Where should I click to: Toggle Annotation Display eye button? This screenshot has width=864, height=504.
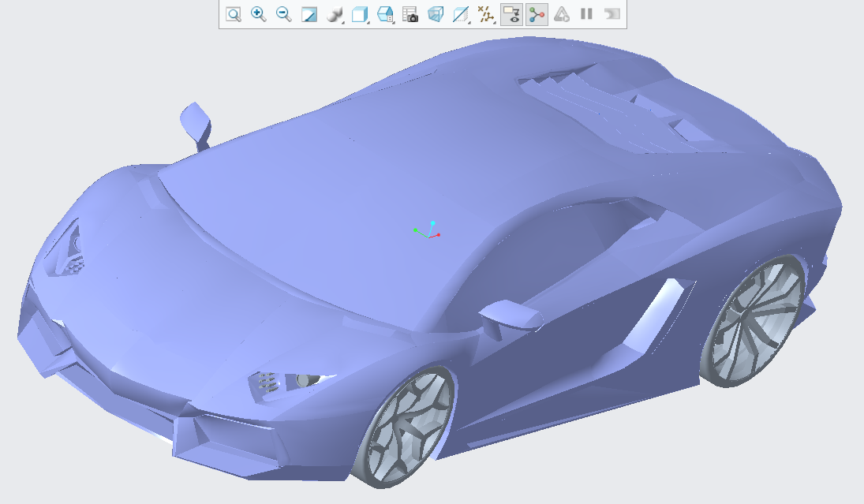[x=511, y=14]
